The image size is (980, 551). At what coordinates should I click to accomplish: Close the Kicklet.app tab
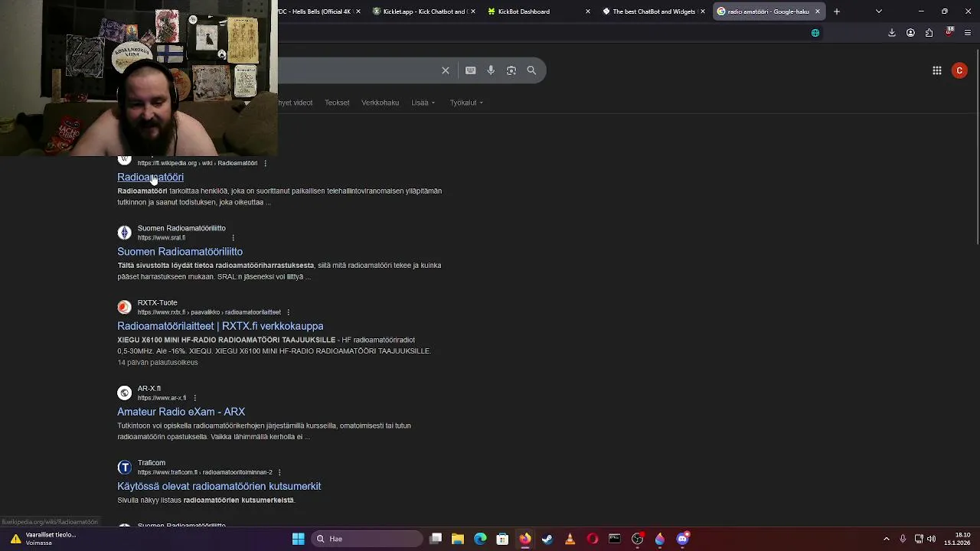pyautogui.click(x=473, y=11)
